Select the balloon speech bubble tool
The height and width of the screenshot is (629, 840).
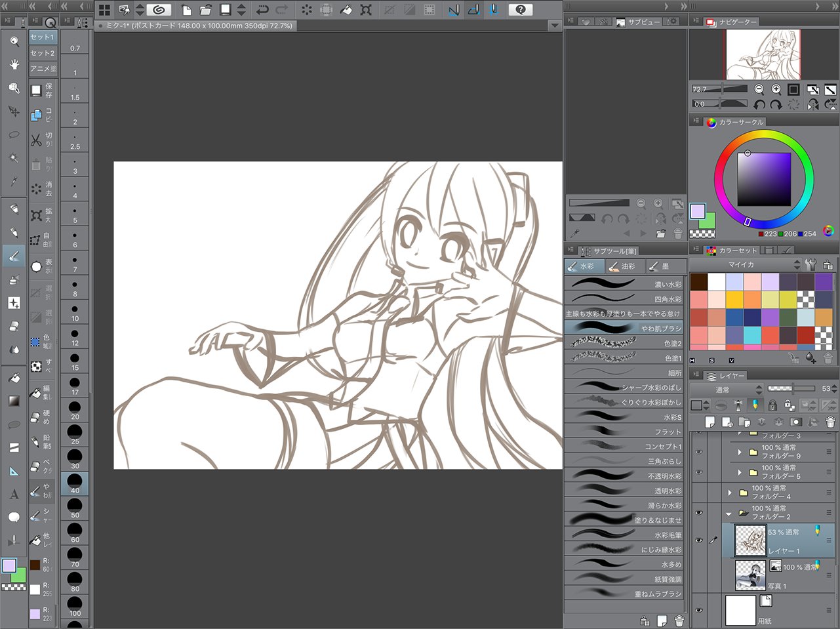[x=14, y=517]
